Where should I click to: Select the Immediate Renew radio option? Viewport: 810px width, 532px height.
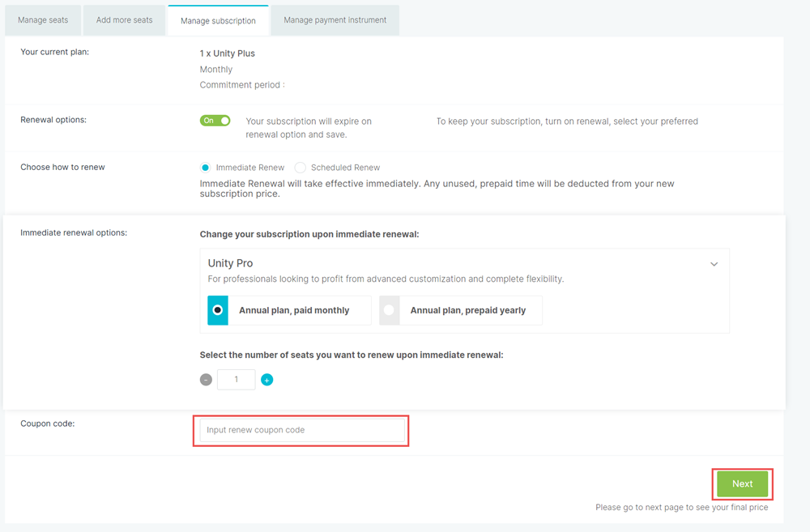tap(206, 168)
